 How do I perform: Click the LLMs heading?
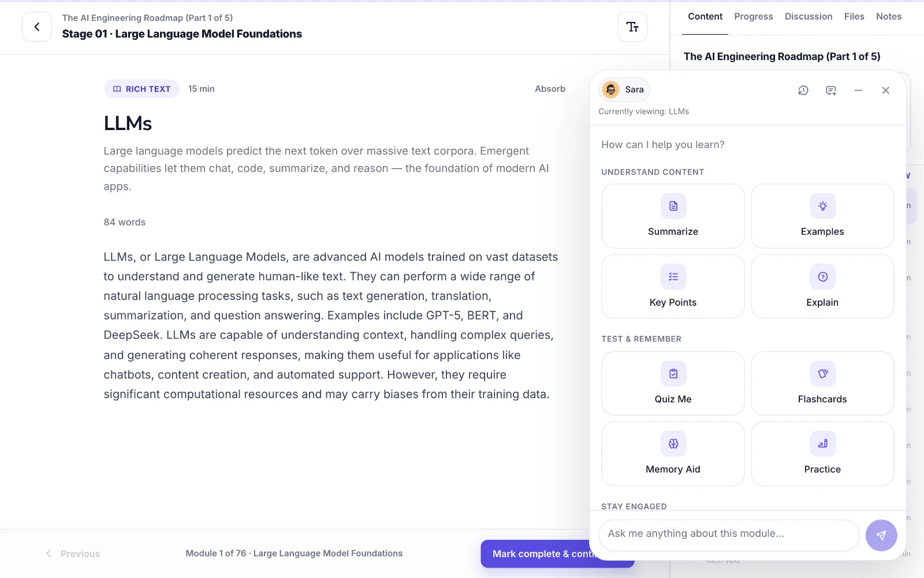coord(128,123)
